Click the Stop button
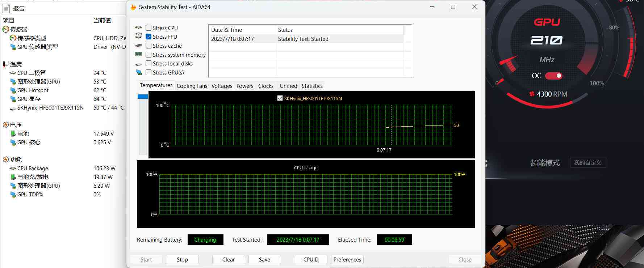Image resolution: width=644 pixels, height=268 pixels. pyautogui.click(x=182, y=259)
